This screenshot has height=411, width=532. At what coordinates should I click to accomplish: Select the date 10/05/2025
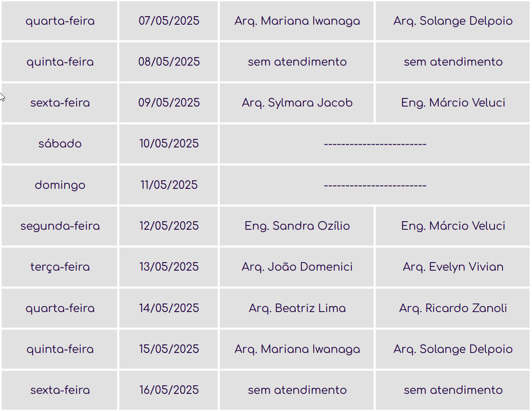[x=169, y=144]
